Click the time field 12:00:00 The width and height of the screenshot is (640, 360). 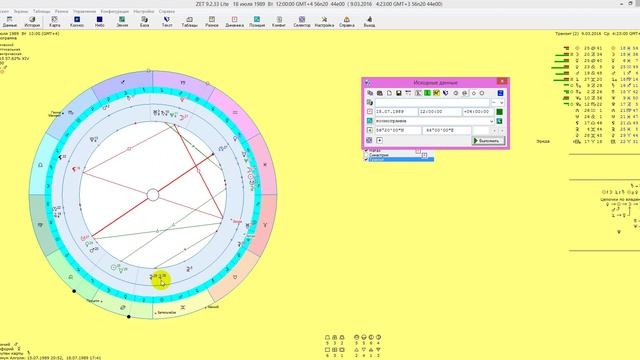coord(440,112)
